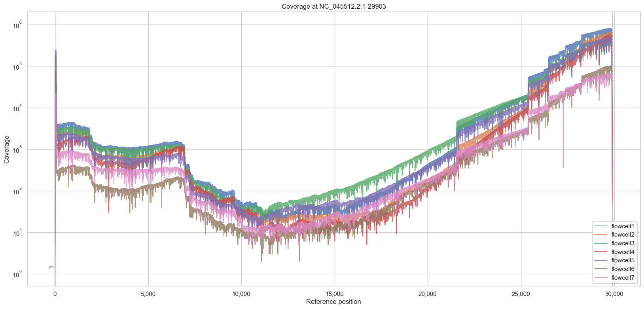Viewport: 644px width, 309px height.
Task: Click the pink line swatch for flowcell7
Action: pos(600,278)
